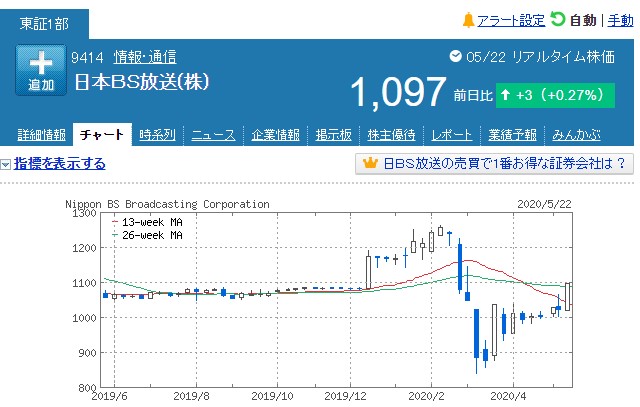Click the green up-arrow price change badge

555,96
